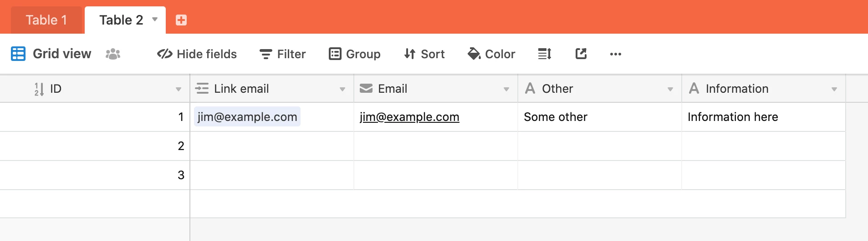Click the Grid view icon
This screenshot has height=241, width=868.
click(x=18, y=54)
